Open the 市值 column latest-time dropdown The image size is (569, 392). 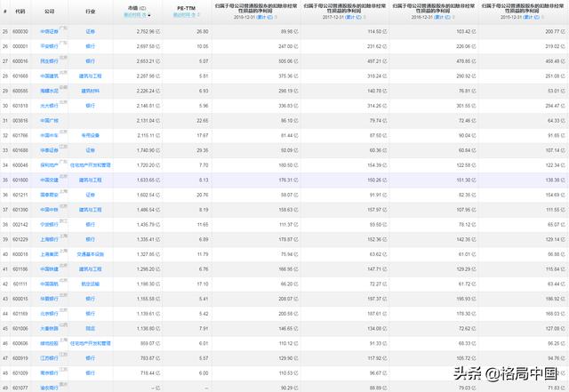[137, 15]
